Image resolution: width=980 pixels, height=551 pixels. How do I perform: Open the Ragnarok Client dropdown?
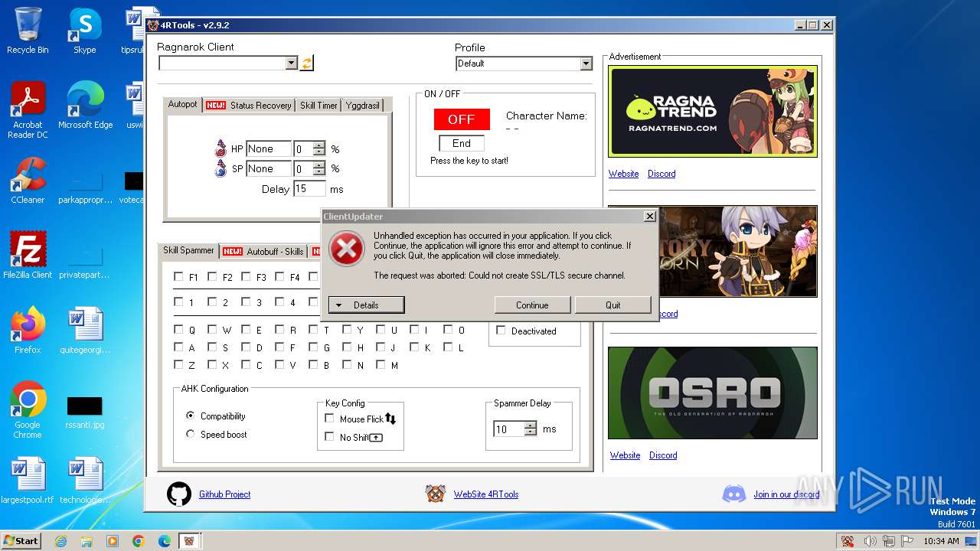pos(291,64)
